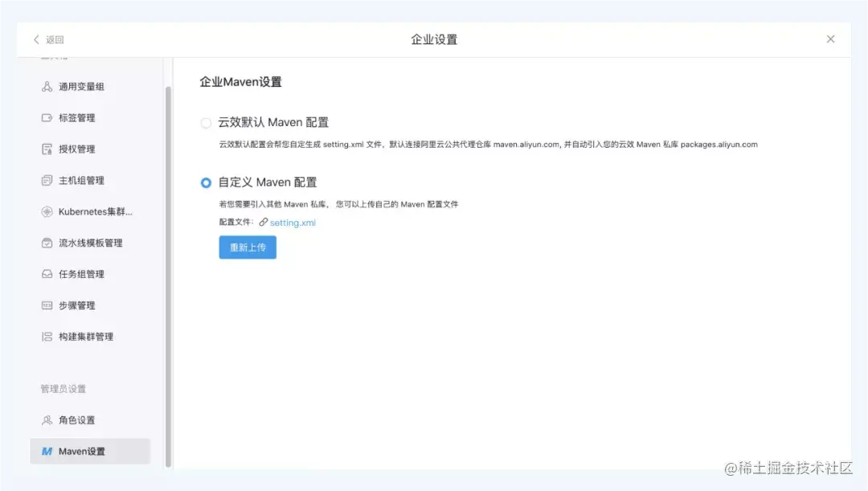Image resolution: width=868 pixels, height=491 pixels.
Task: Open 主机组管理 menu item
Action: (90, 181)
